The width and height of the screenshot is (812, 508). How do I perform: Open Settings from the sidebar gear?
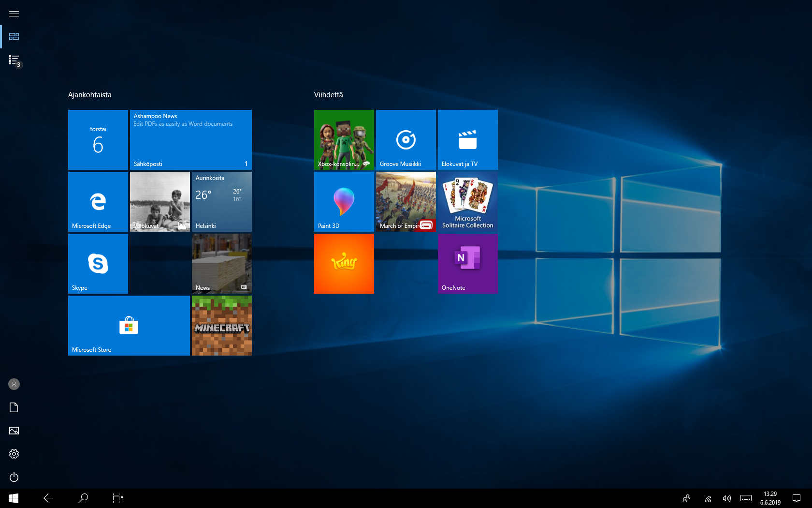coord(14,453)
